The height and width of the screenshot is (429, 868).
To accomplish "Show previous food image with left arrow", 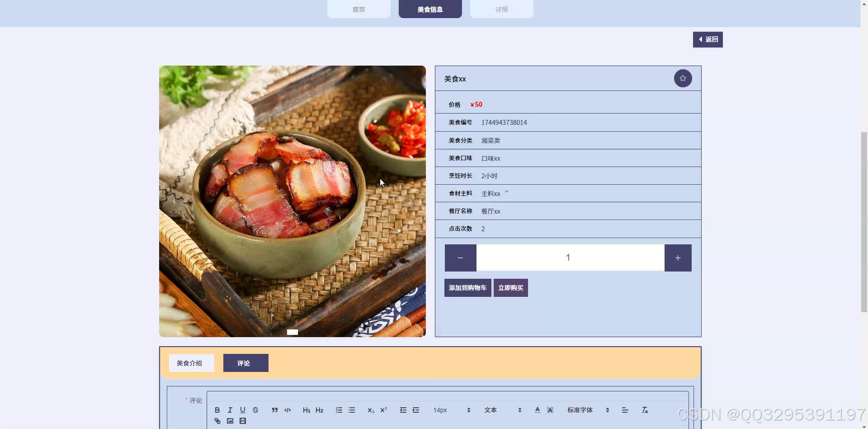I will point(174,201).
